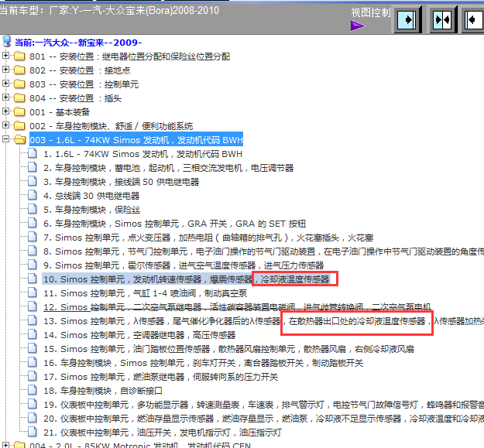
Task: Expand the 004 2.0L Motronic folder node
Action: coord(5,445)
